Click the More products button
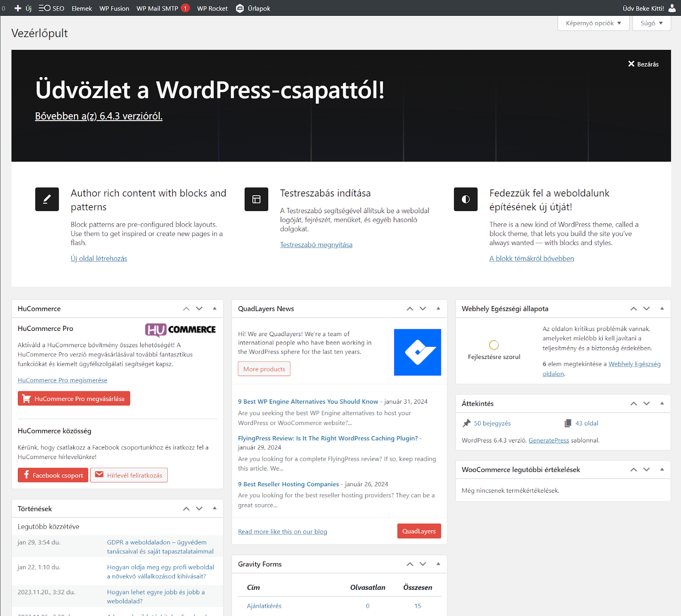Screen dimensions: 681x616 pyautogui.click(x=264, y=369)
